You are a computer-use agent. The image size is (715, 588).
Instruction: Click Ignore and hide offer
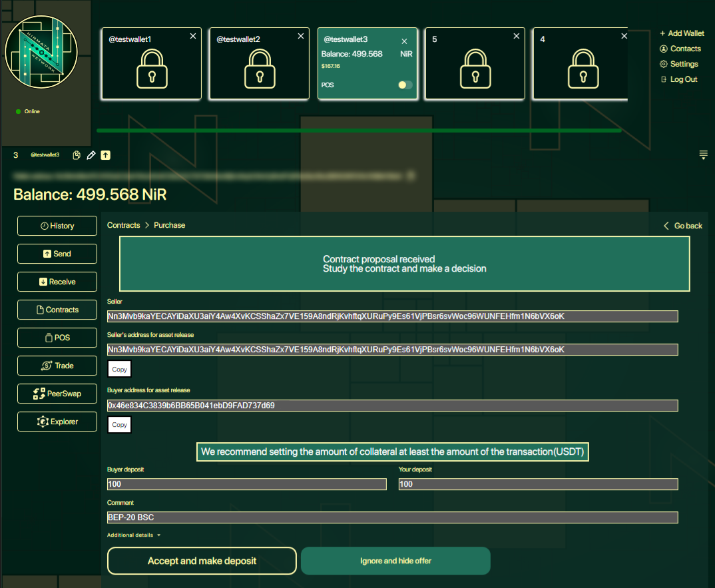395,561
